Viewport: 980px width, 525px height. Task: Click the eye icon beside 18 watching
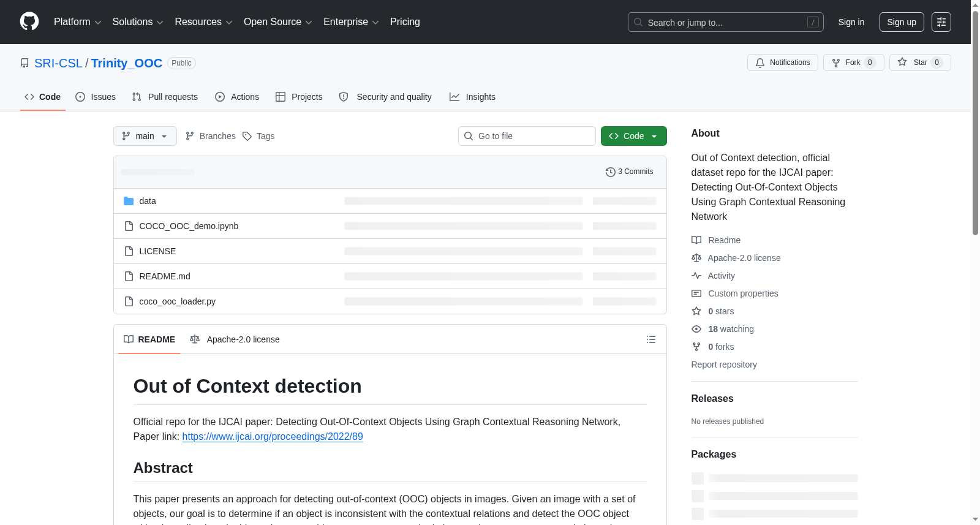[x=696, y=329]
